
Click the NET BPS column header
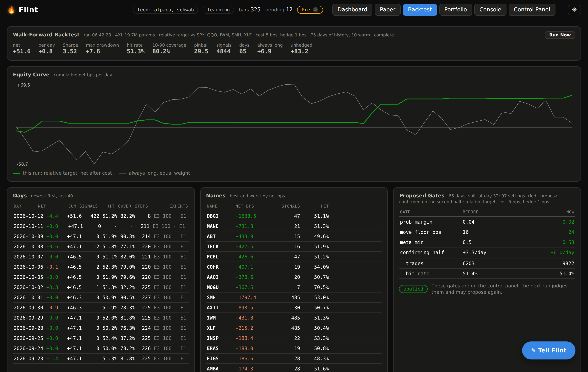(244, 206)
